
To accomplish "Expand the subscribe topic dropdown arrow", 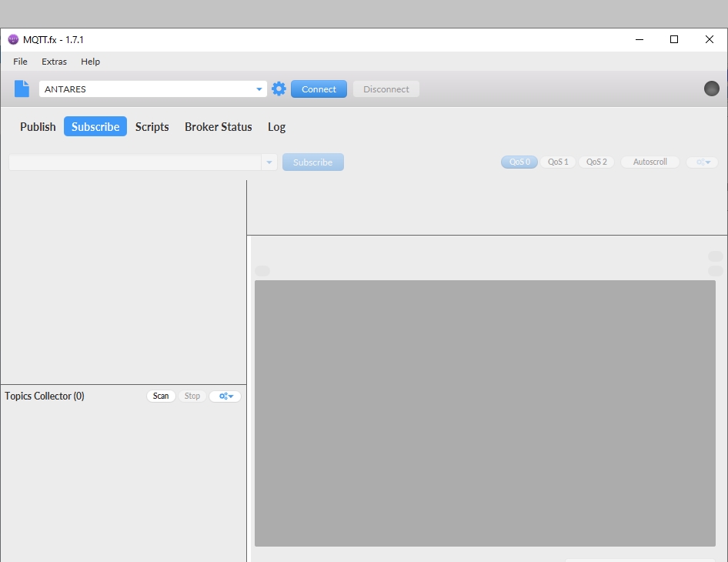I will point(269,162).
